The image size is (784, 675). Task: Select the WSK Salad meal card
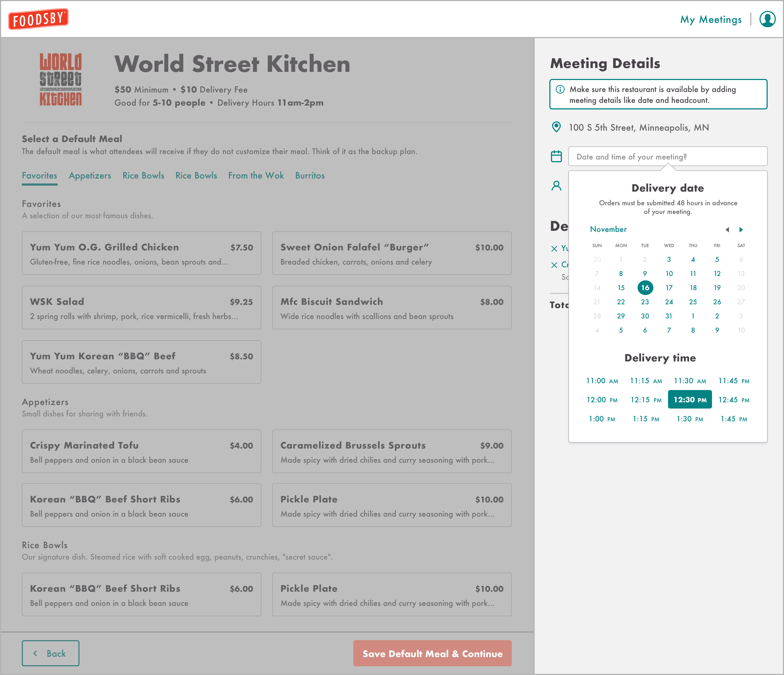tap(141, 308)
